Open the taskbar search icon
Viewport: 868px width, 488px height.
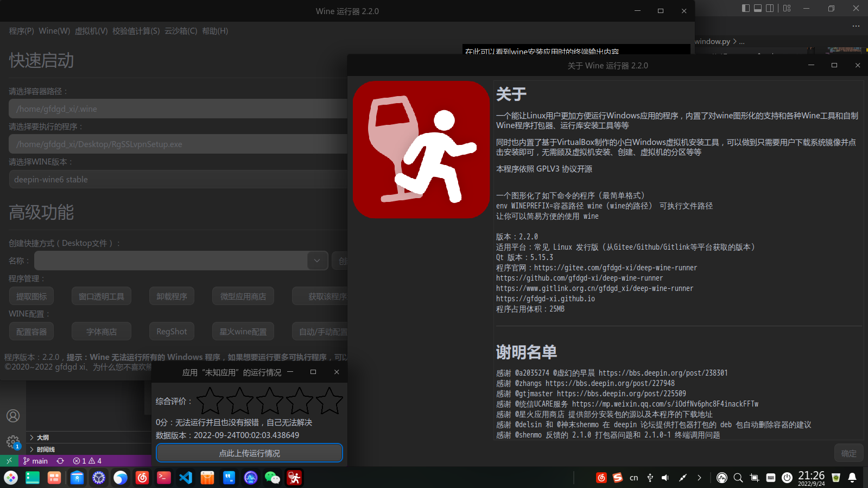click(x=738, y=478)
